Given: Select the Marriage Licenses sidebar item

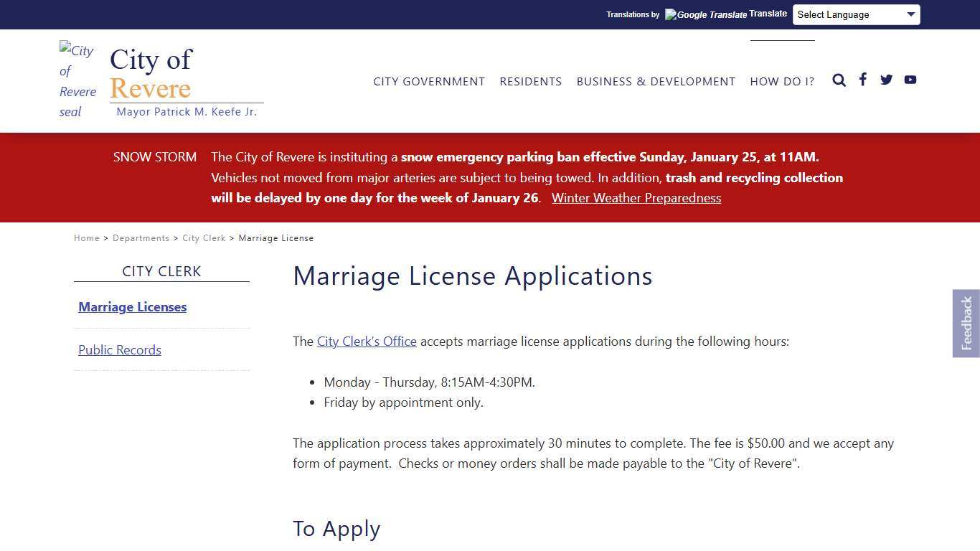Looking at the screenshot, I should [132, 306].
